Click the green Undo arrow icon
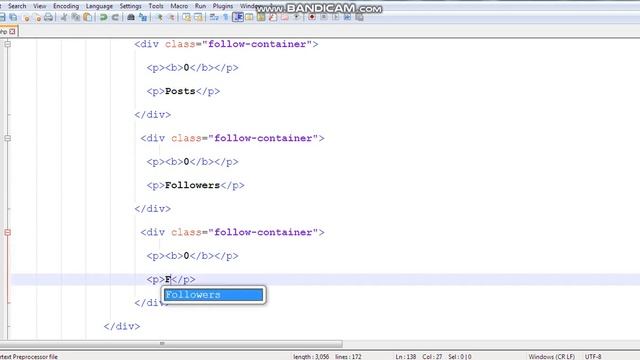This screenshot has width=640, height=360. 103,17
